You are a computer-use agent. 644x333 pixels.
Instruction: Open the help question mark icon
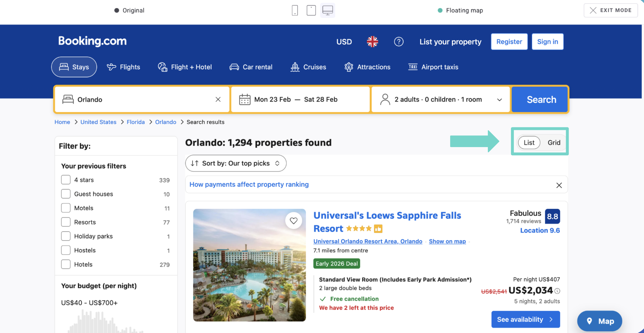(399, 42)
